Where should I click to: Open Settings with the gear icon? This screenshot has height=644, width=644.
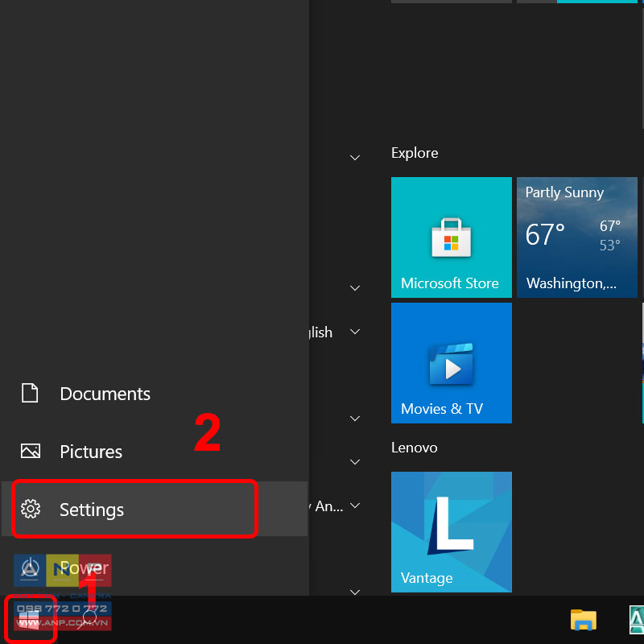point(154,509)
